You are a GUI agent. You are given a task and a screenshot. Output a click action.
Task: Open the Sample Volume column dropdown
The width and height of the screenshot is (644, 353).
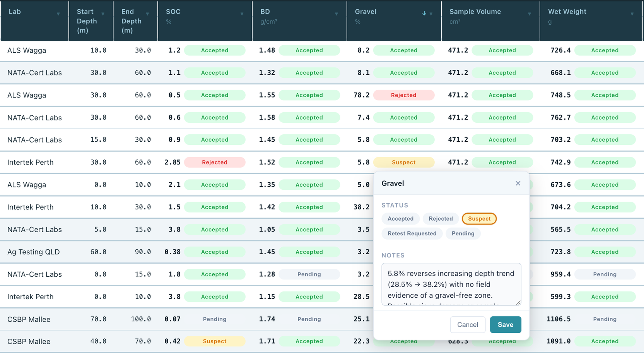(530, 14)
